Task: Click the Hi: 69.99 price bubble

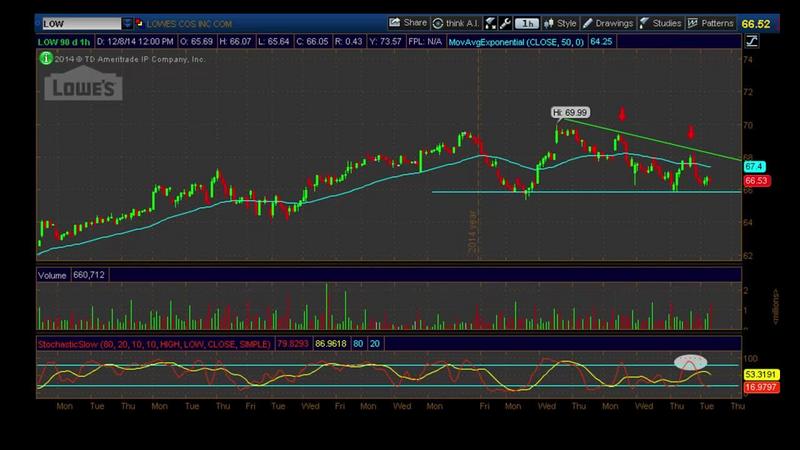Action: 570,112
